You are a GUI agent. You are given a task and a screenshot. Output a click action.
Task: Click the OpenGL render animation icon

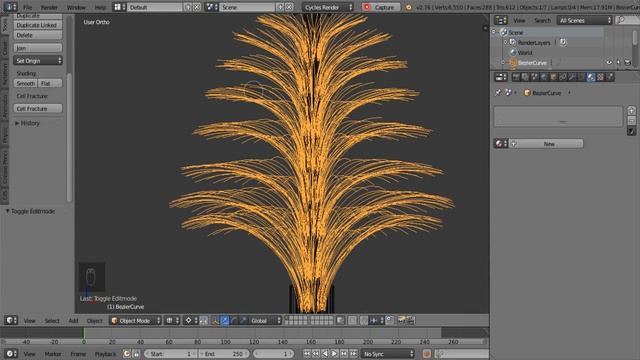[411, 320]
